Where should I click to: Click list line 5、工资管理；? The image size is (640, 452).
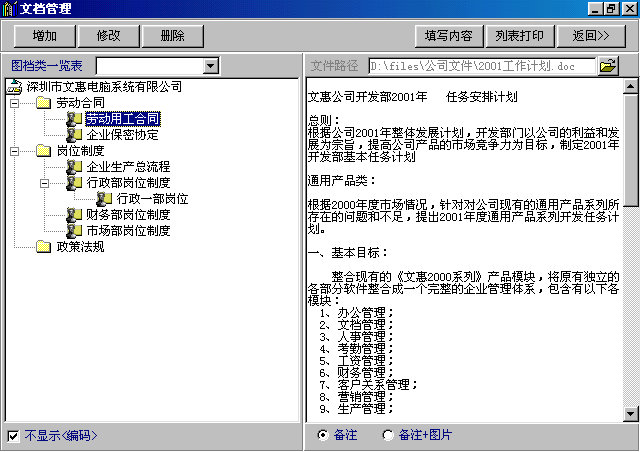357,361
